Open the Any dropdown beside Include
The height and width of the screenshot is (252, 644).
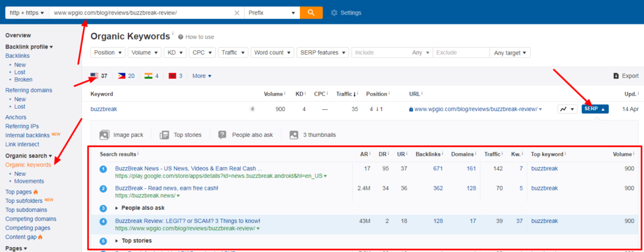coord(421,53)
